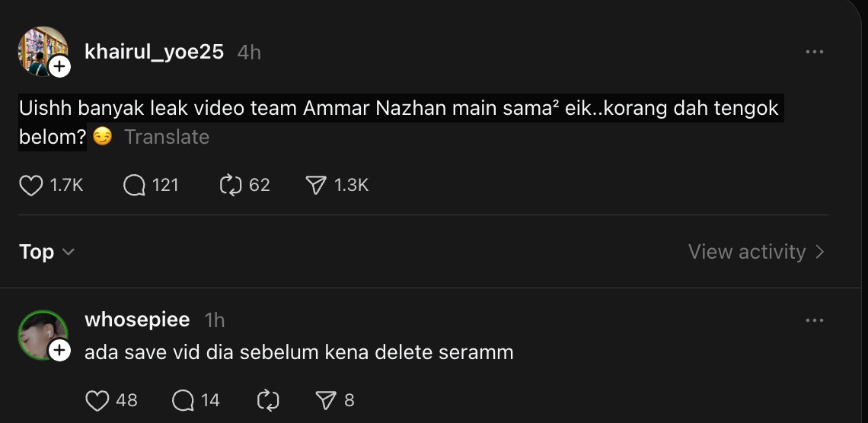Repost whosepiee's reply

(x=270, y=400)
